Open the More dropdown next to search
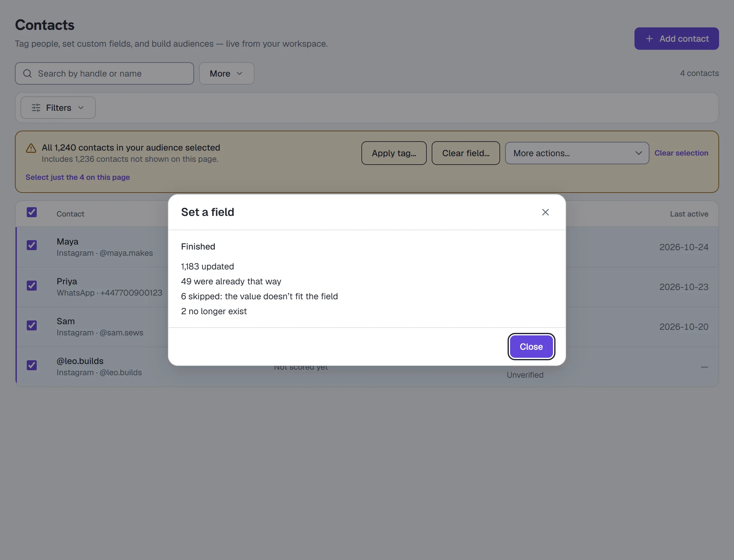The image size is (734, 560). tap(226, 73)
